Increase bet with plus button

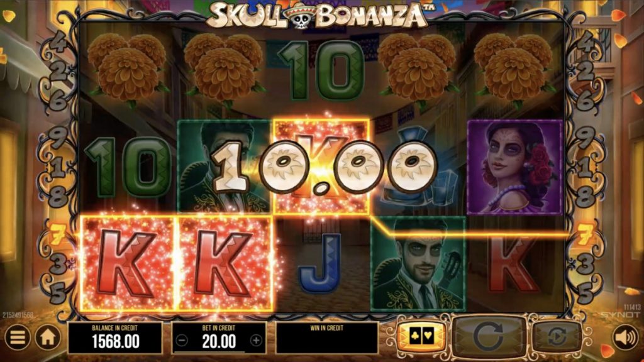[x=256, y=340]
